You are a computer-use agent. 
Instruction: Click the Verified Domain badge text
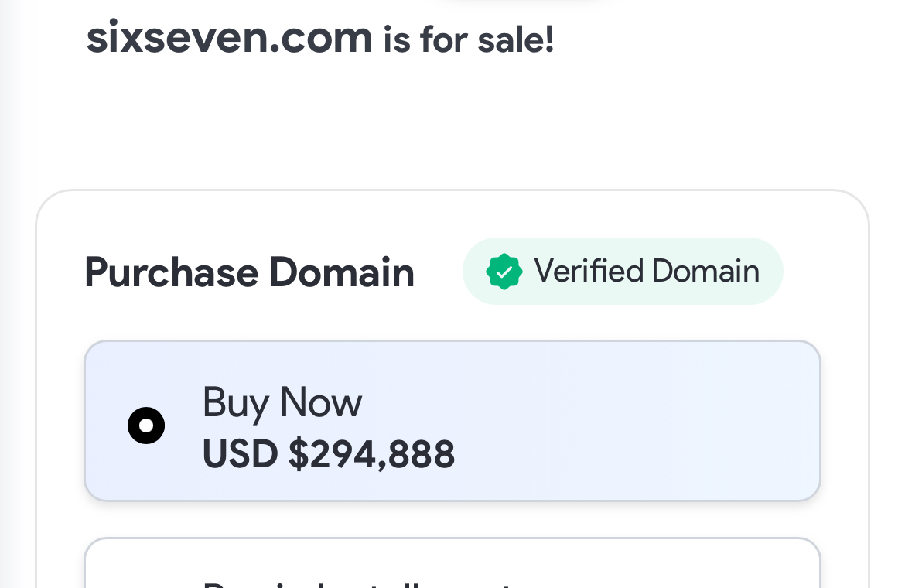pyautogui.click(x=646, y=272)
